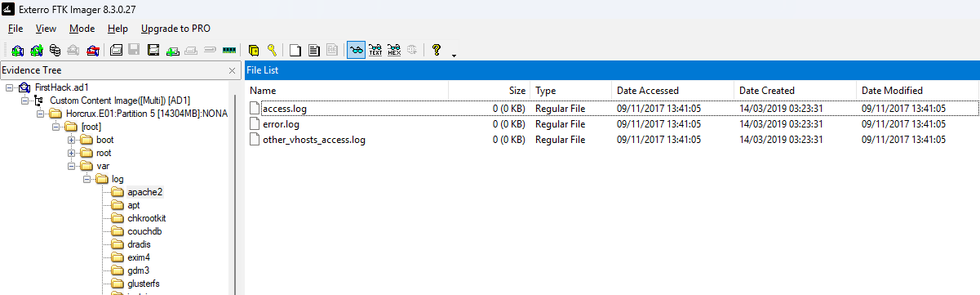
Task: Sort file list by Type column
Action: click(571, 91)
